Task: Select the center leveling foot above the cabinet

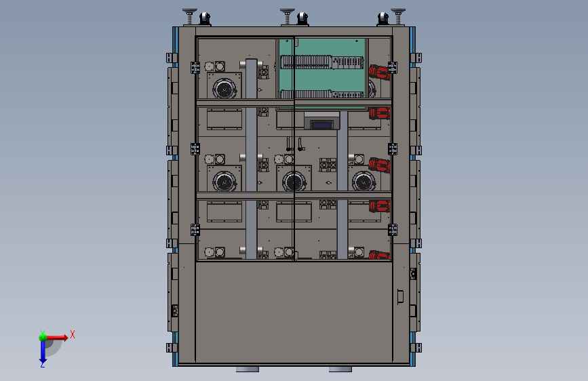Action: pyautogui.click(x=288, y=16)
